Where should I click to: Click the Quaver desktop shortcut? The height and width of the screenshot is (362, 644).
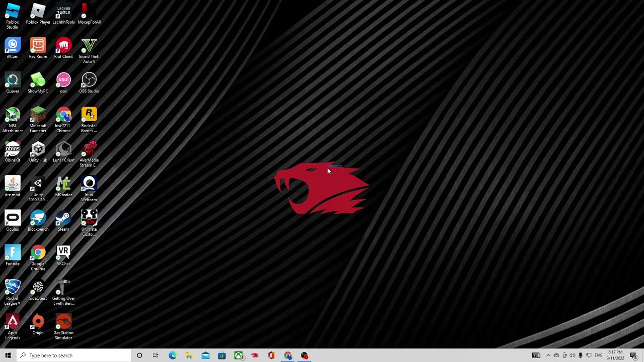pyautogui.click(x=13, y=83)
